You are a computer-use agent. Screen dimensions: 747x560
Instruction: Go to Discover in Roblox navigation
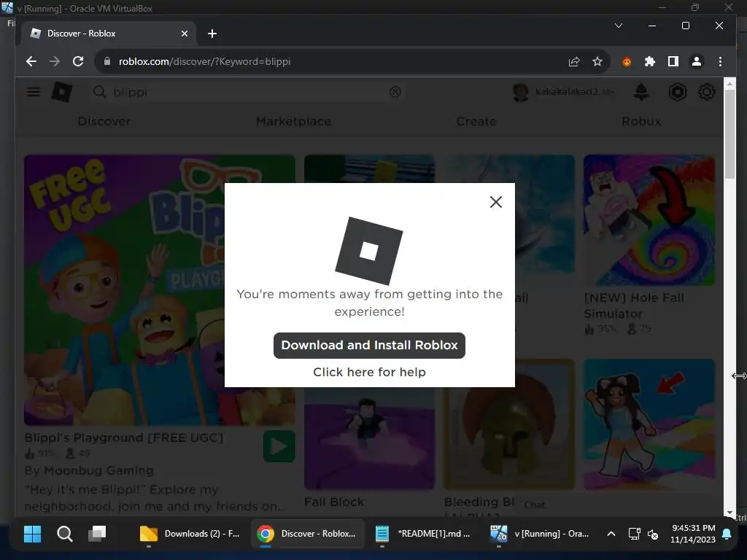click(104, 122)
